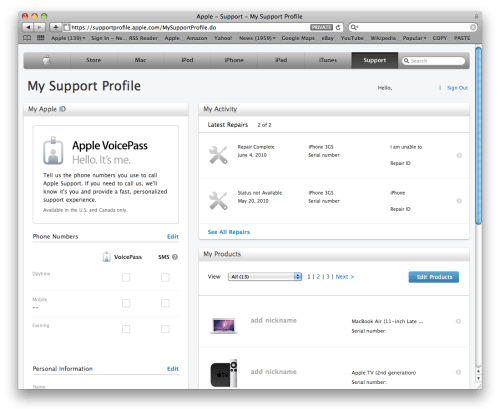Open the iPad tab
Image resolution: width=500 pixels, height=409 pixels.
[281, 60]
